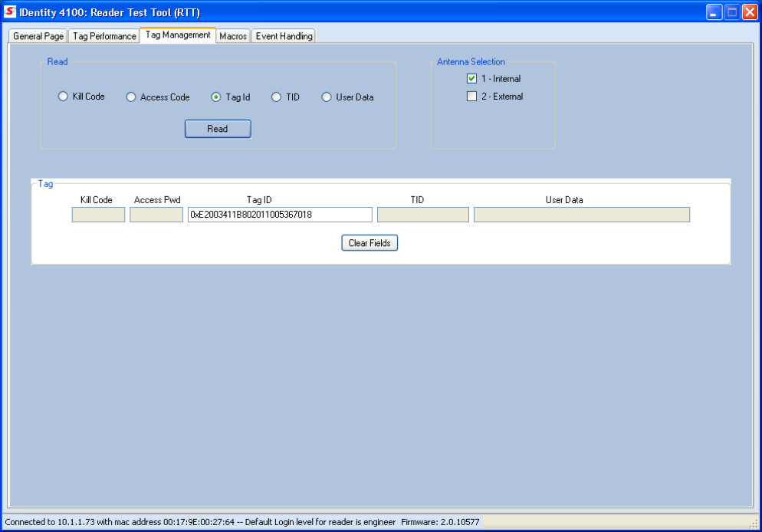762x532 pixels.
Task: Open the Tag Performance tab
Action: (x=104, y=36)
